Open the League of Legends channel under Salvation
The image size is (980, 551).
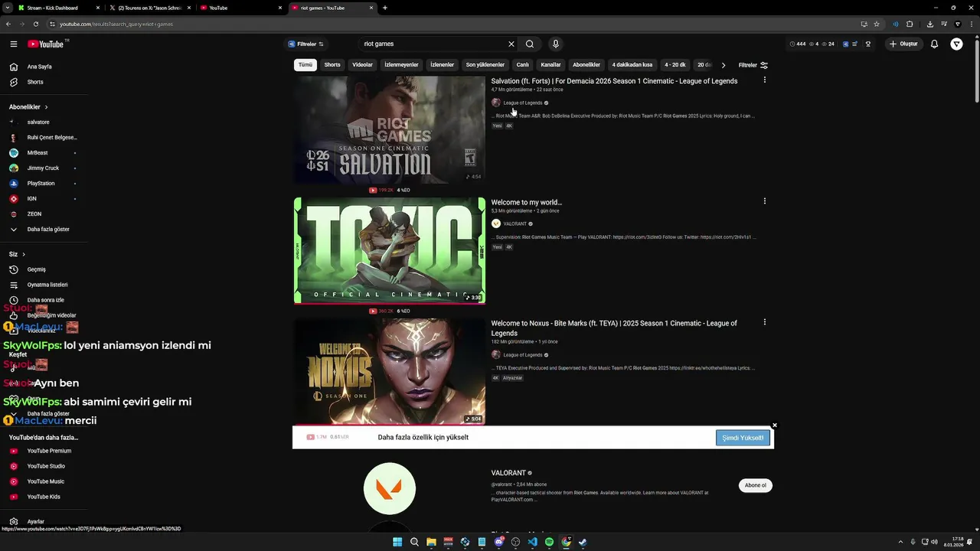522,103
